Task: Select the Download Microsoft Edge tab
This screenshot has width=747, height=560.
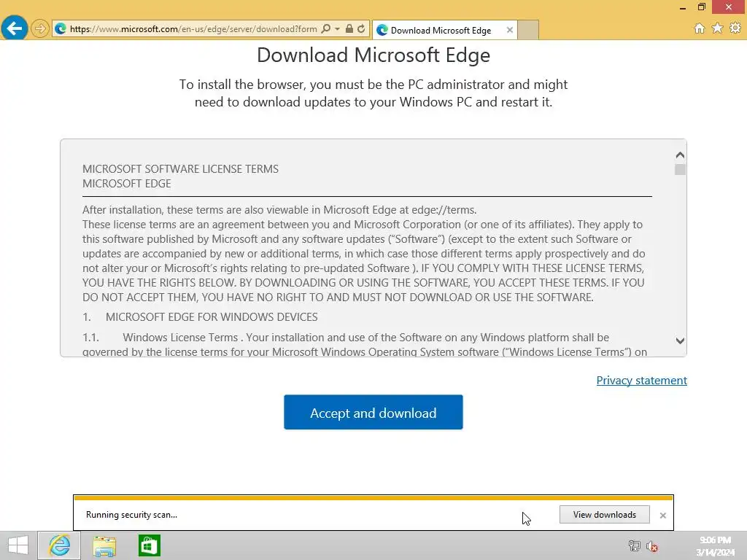Action: click(x=441, y=30)
